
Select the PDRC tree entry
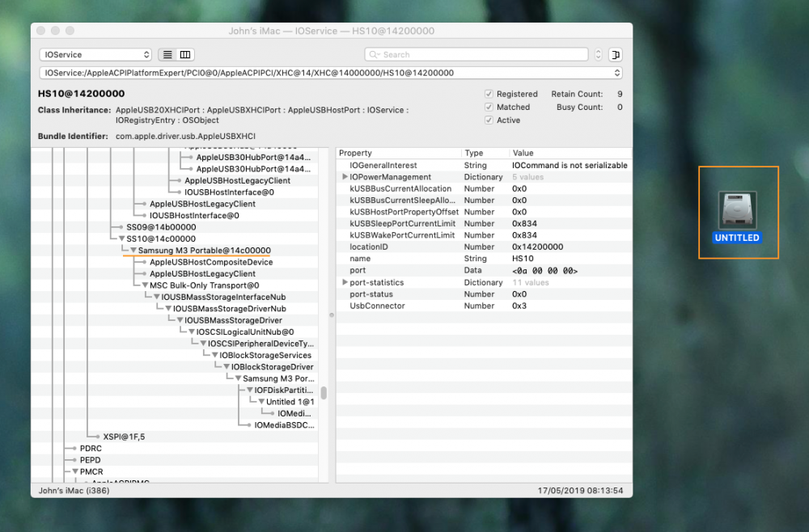91,449
